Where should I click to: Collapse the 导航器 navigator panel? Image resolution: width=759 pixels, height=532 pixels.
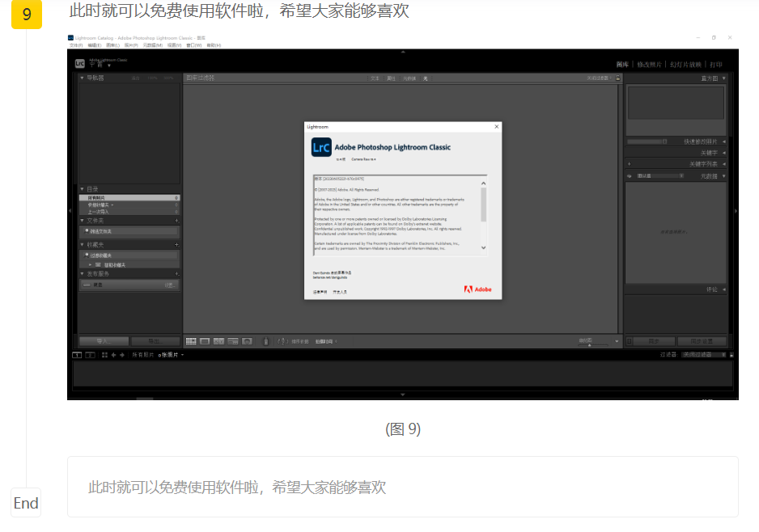point(82,78)
